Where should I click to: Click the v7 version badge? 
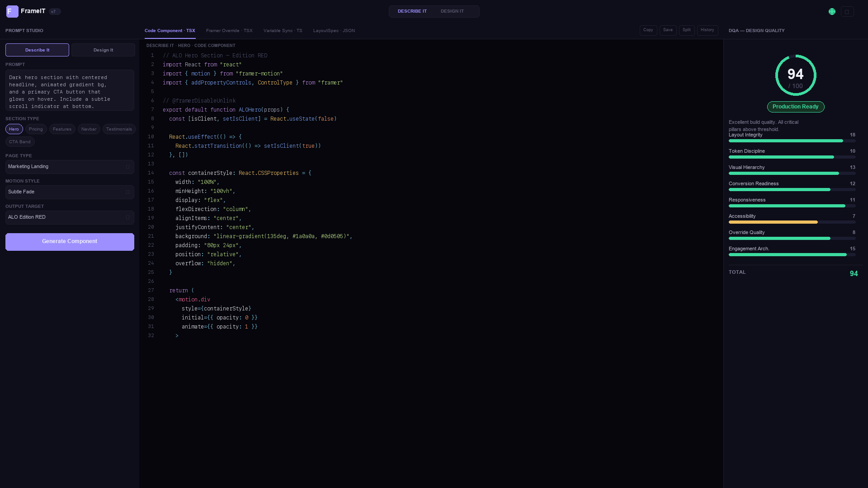[x=55, y=12]
